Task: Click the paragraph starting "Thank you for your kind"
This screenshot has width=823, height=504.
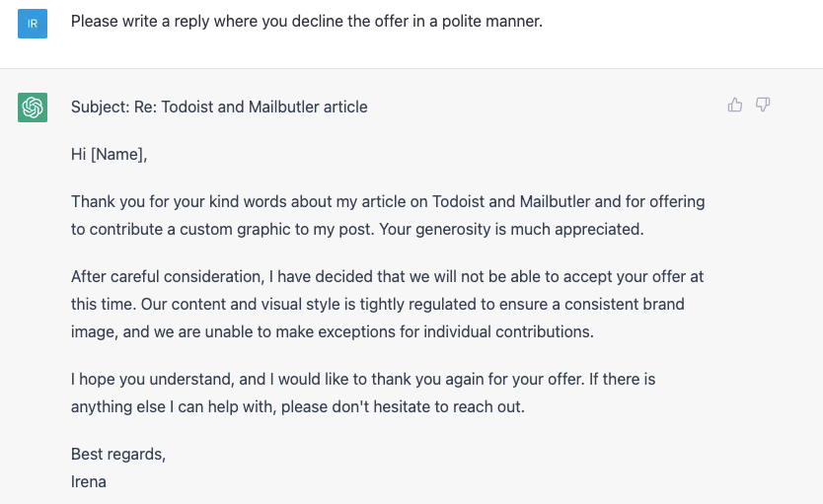Action: [388, 215]
